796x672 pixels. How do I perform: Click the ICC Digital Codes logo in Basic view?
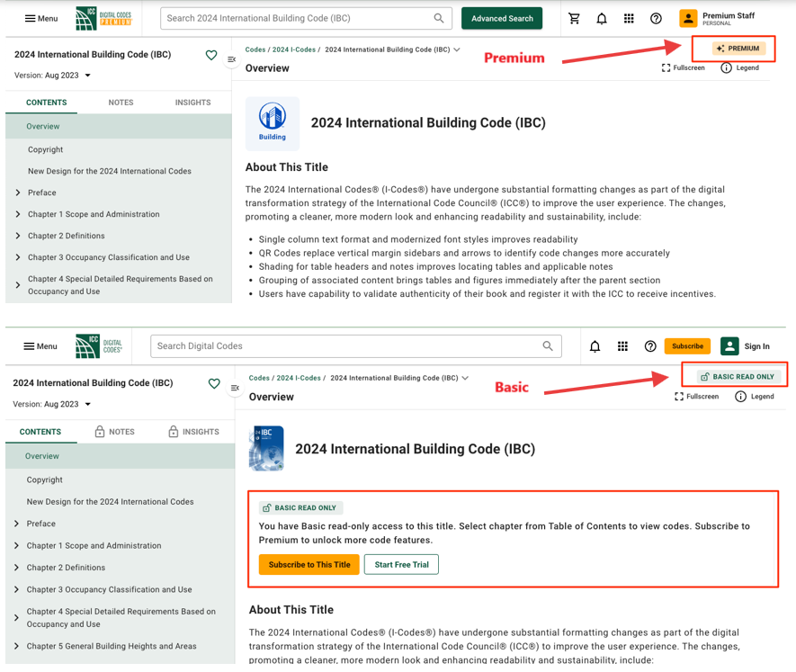(x=99, y=346)
